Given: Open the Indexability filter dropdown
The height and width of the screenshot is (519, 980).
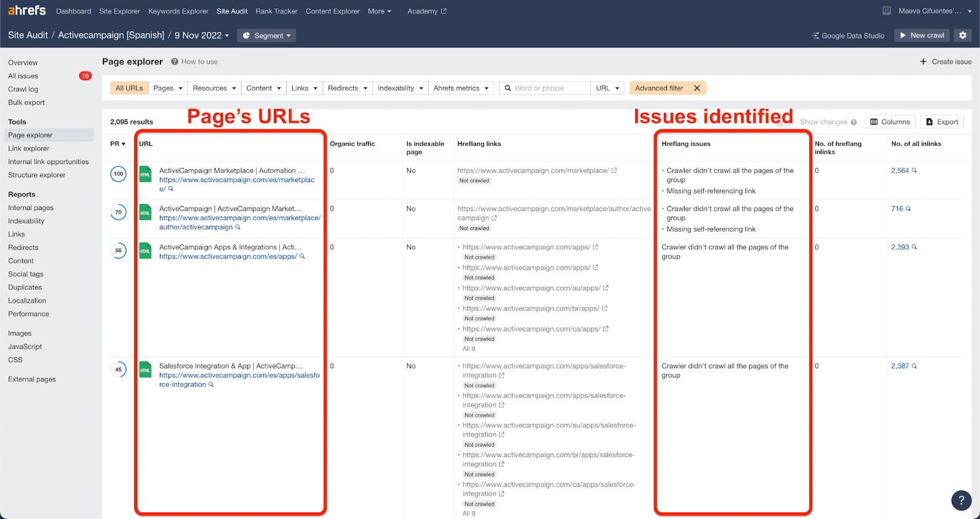Looking at the screenshot, I should tap(401, 88).
